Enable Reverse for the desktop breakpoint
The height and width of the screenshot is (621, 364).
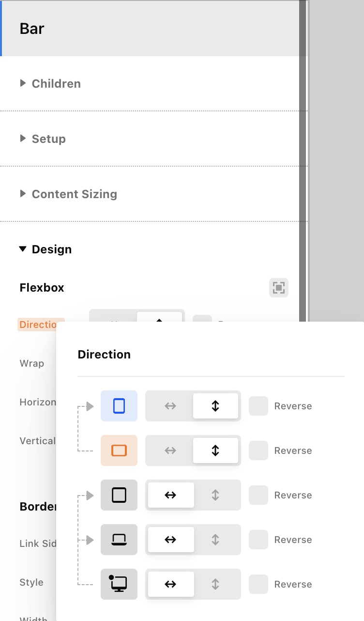[258, 584]
